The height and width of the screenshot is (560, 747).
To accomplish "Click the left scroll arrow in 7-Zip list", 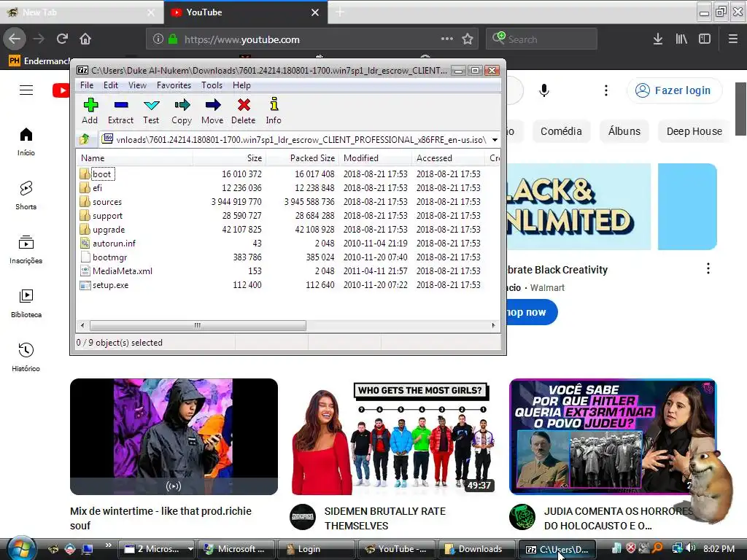I will tap(83, 325).
